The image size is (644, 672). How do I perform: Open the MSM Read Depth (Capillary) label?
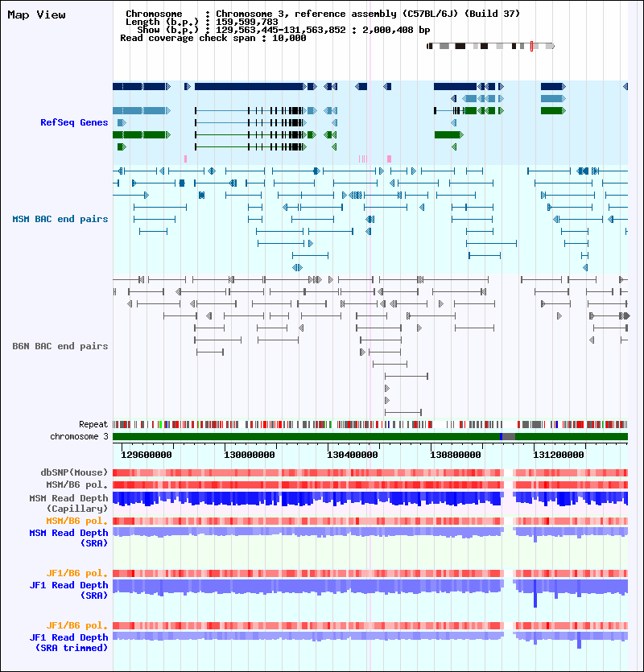[x=68, y=503]
